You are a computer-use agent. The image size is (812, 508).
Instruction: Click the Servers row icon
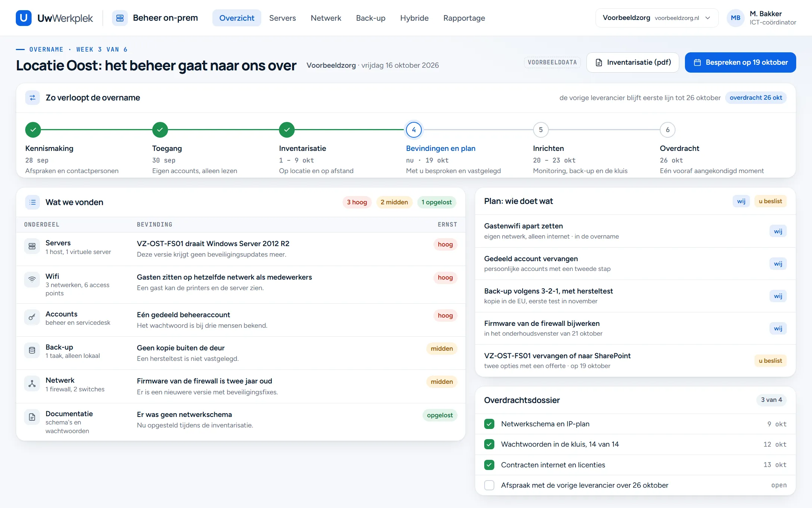[x=32, y=246]
